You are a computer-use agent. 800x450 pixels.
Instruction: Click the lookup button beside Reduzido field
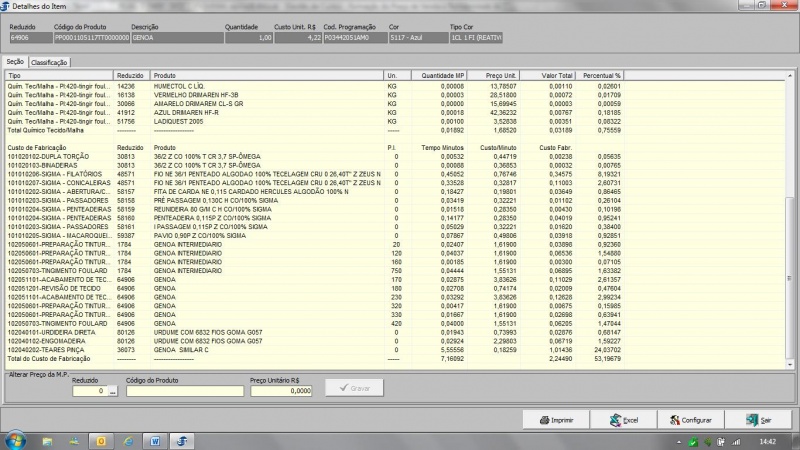click(x=113, y=391)
